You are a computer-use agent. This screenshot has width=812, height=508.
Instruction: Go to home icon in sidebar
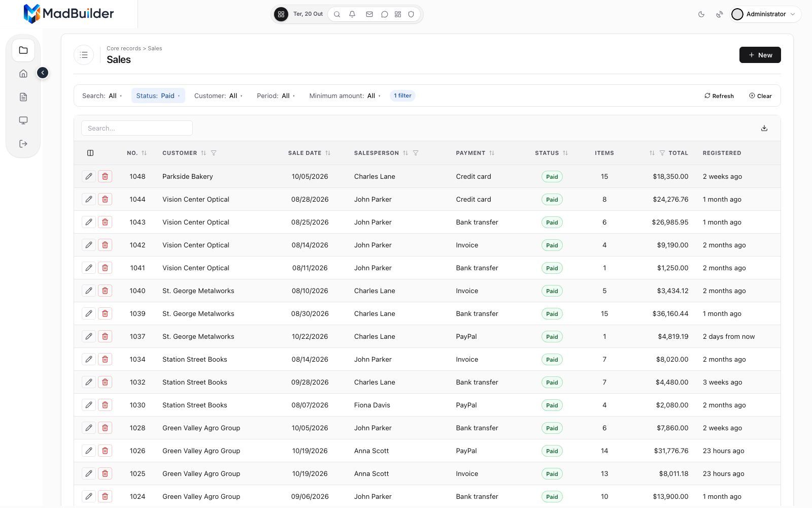pos(23,74)
